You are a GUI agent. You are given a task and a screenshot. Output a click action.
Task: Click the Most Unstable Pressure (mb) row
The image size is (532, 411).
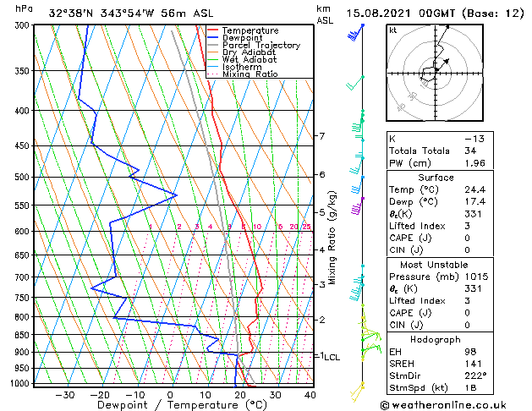click(x=440, y=277)
